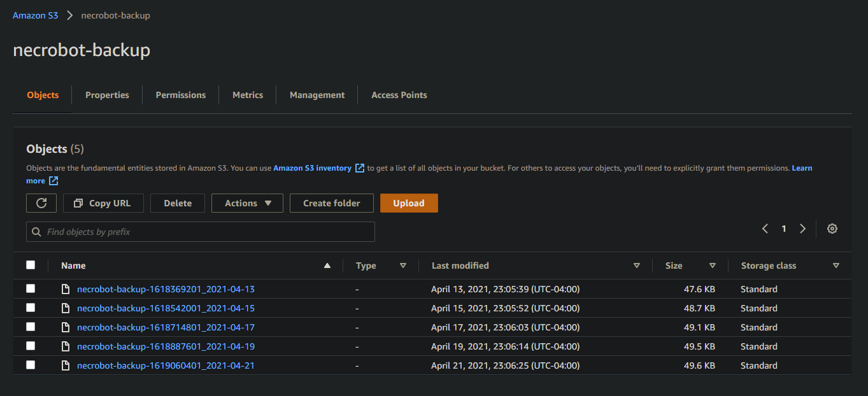Open the Amazon S3 inventory link
This screenshot has width=868, height=396.
coord(312,168)
